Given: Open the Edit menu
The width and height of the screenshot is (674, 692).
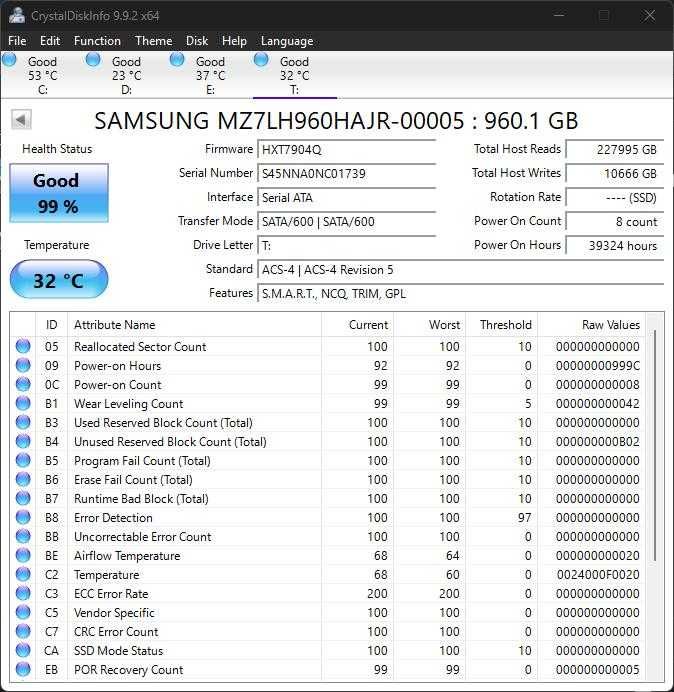Looking at the screenshot, I should pos(50,41).
